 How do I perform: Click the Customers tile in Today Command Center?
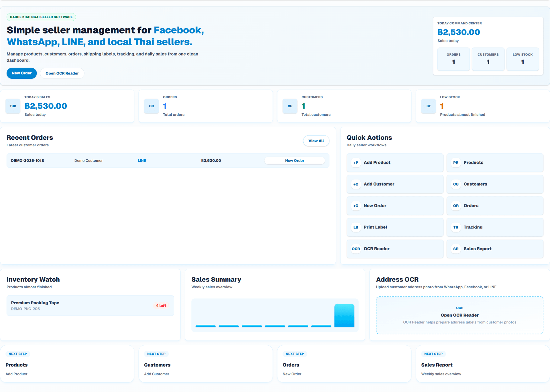[x=488, y=59]
